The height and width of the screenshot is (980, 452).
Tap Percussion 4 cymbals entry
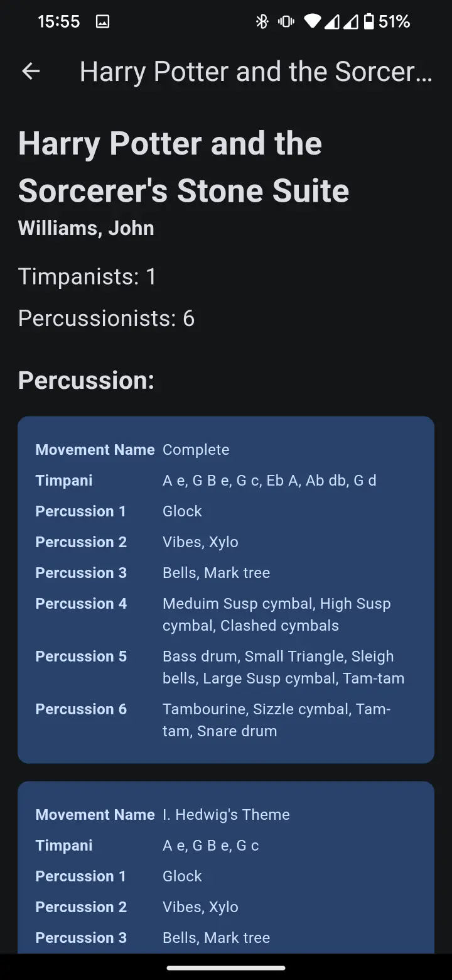pos(276,614)
